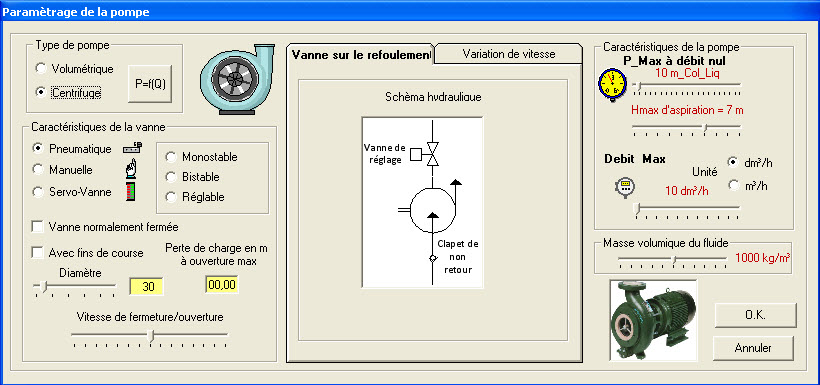This screenshot has height=385, width=820.
Task: Open the Vanne sur le refoulement tab
Action: pos(360,54)
